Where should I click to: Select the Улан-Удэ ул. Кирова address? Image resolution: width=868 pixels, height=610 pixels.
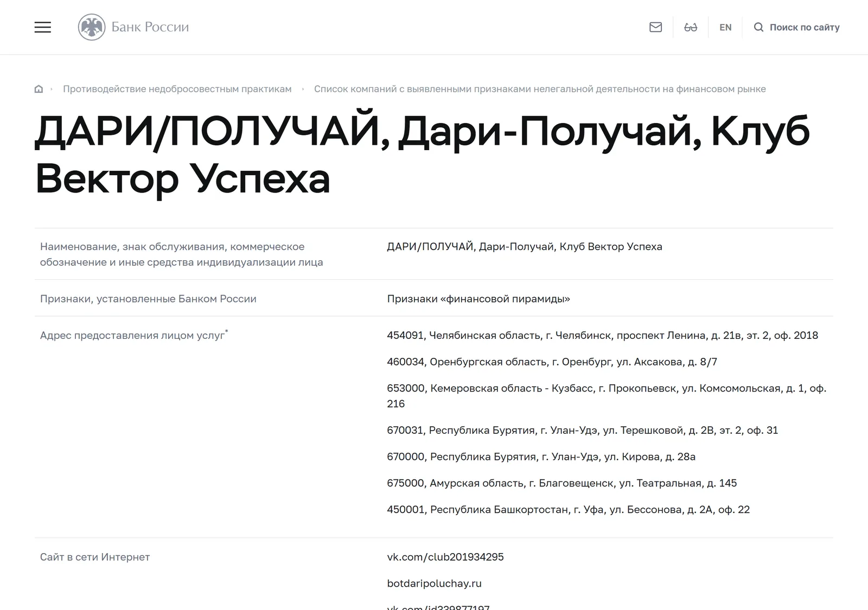(x=541, y=457)
